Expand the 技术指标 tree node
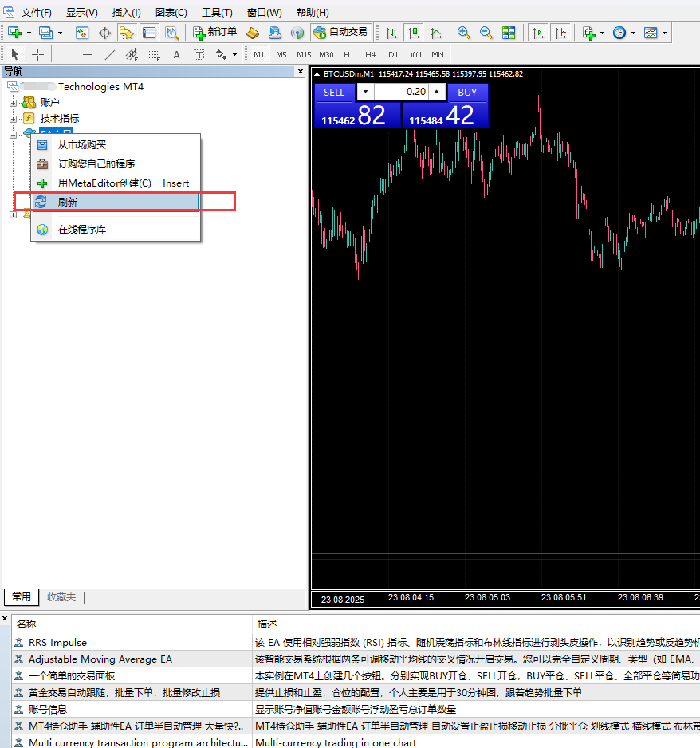Screen dimensions: 700x748 coord(13,118)
